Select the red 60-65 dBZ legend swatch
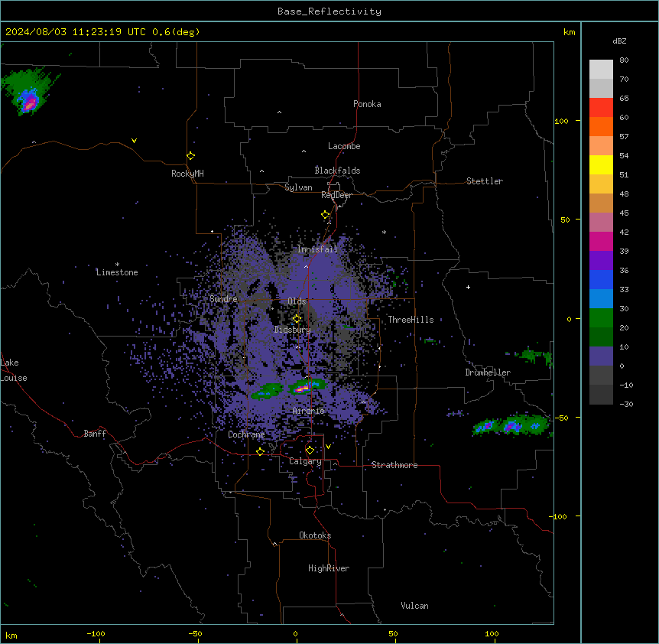This screenshot has height=644, width=659. tap(601, 107)
